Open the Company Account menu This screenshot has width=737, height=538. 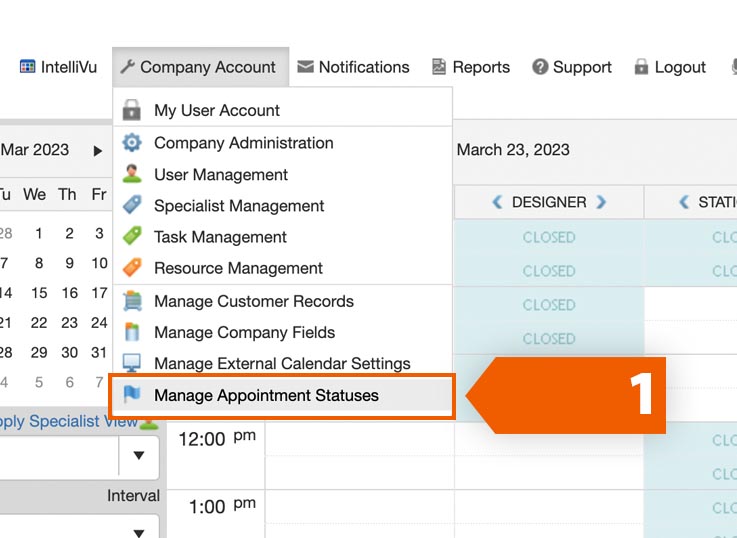198,67
